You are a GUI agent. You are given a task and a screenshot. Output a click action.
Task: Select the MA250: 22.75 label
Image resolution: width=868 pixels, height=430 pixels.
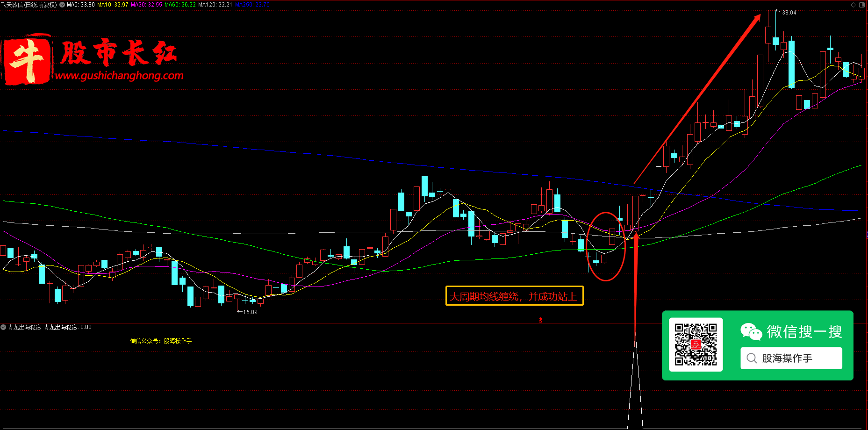252,5
